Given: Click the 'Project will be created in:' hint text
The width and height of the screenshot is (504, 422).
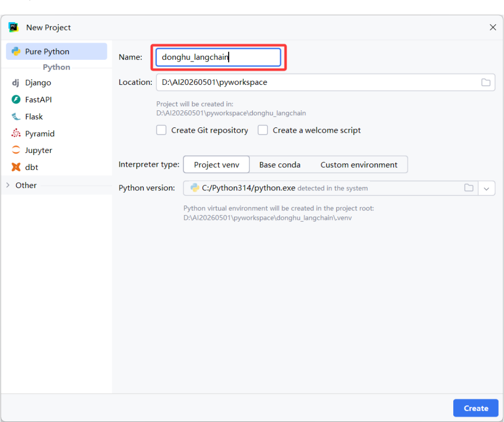Looking at the screenshot, I should (195, 104).
